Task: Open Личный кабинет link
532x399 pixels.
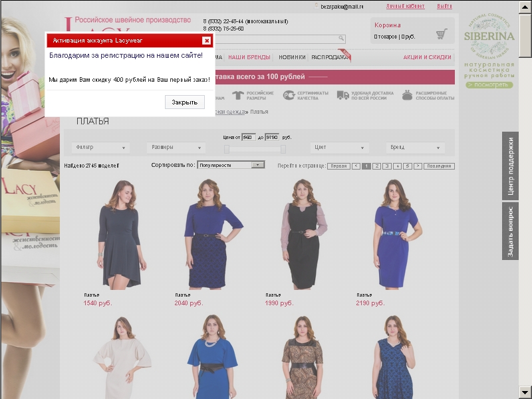Action: click(405, 6)
